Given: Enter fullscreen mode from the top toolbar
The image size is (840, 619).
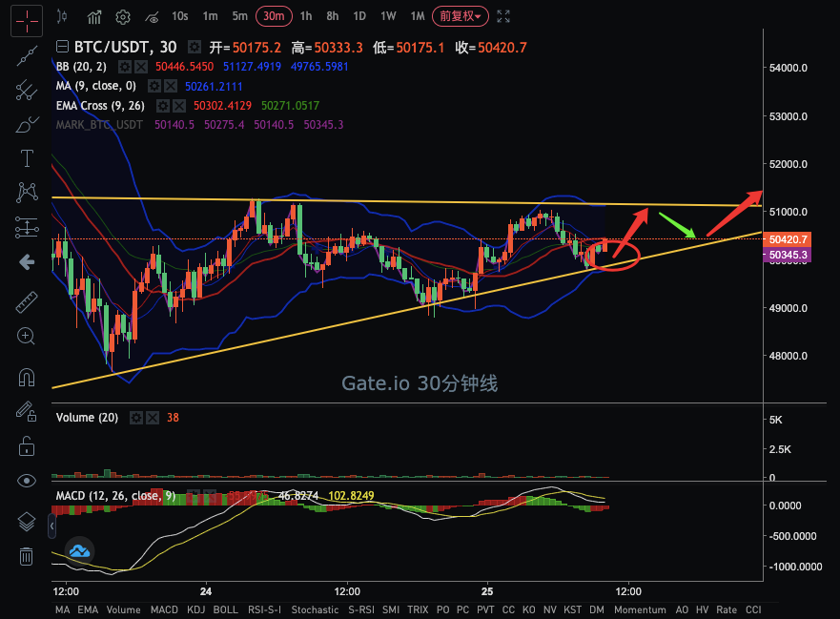Looking at the screenshot, I should point(502,16).
